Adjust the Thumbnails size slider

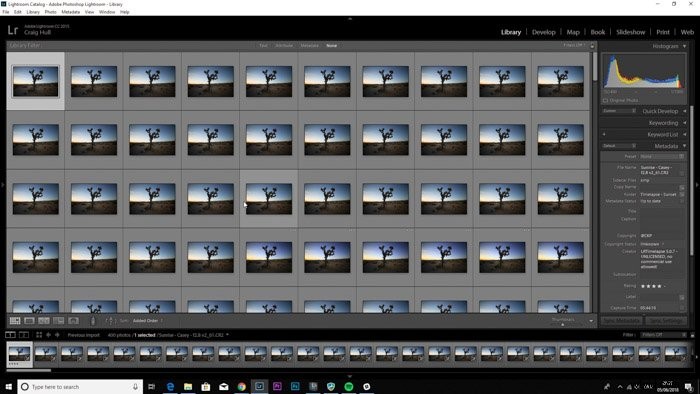562,324
